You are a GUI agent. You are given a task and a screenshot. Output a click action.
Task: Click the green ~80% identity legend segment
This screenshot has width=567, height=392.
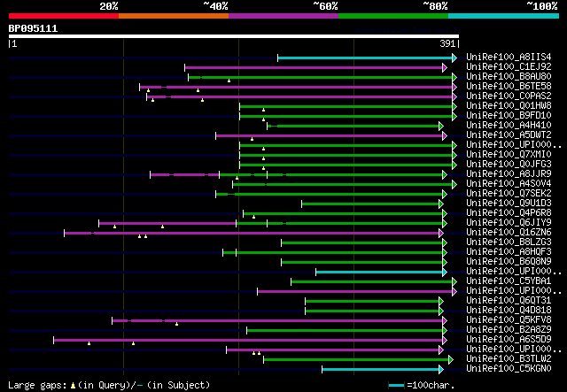(x=393, y=16)
